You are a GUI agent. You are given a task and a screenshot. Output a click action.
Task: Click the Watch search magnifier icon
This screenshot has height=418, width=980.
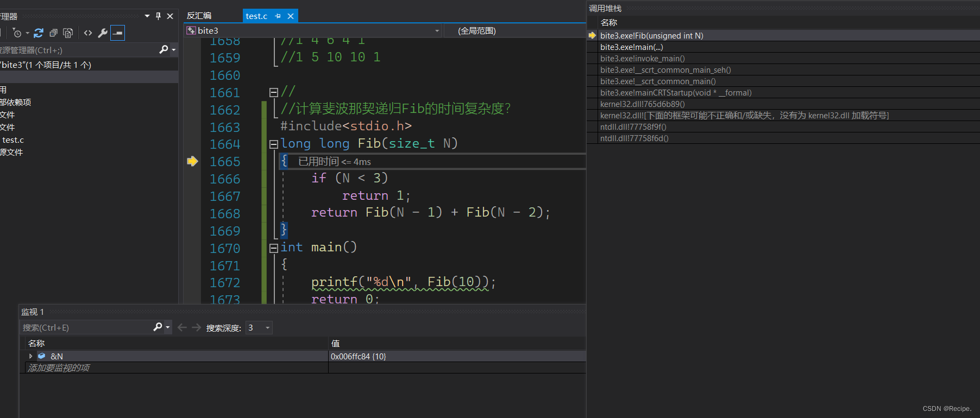(x=158, y=327)
